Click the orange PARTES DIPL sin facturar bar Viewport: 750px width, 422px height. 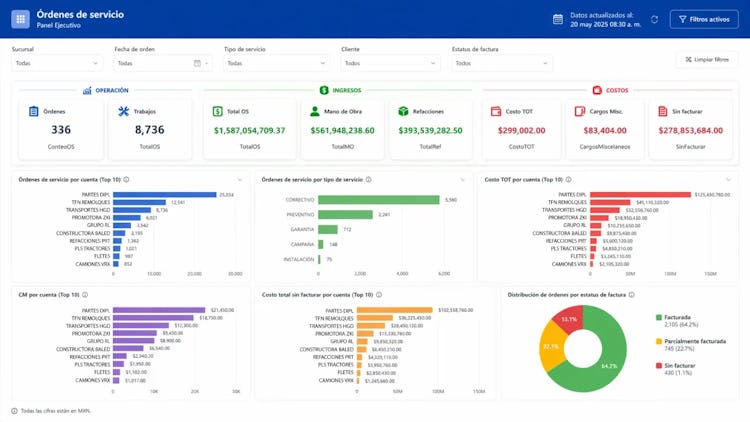395,310
